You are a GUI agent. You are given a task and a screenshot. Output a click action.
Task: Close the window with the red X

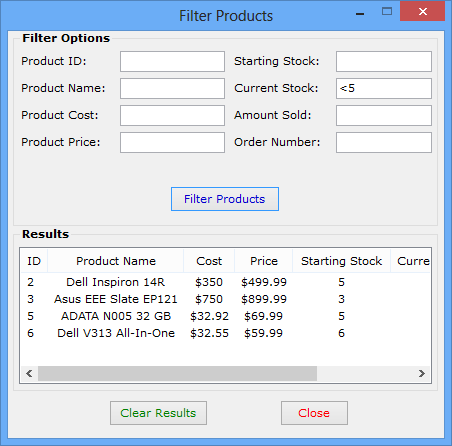pos(423,12)
